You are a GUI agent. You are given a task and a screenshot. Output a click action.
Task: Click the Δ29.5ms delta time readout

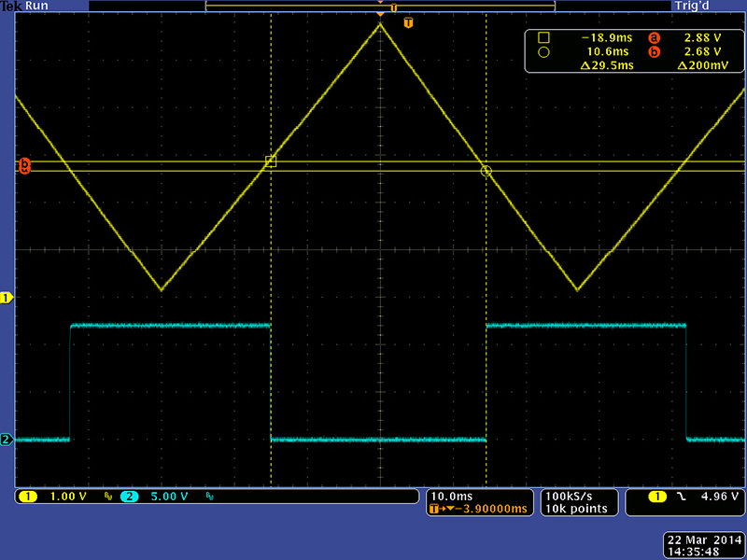(607, 65)
